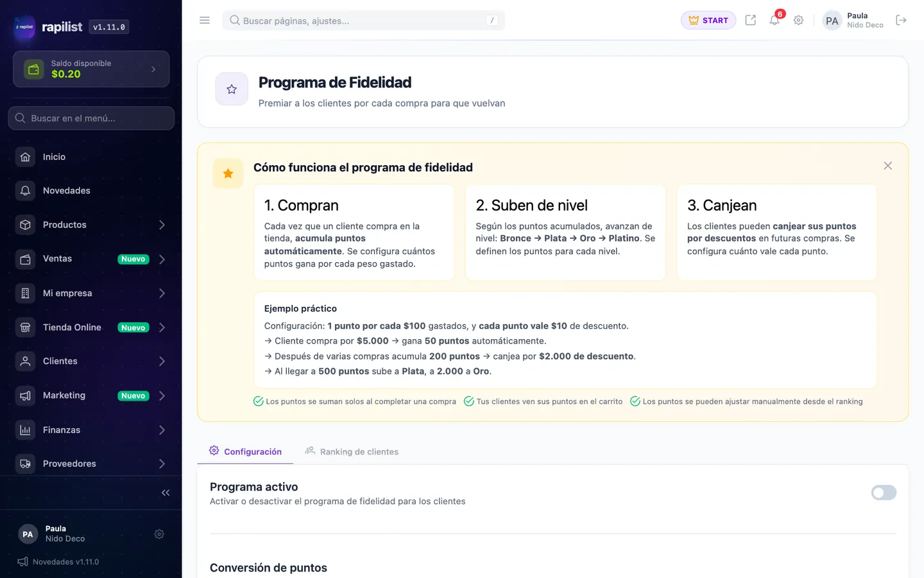Image resolution: width=924 pixels, height=578 pixels.
Task: Click the Productos box icon
Action: point(25,225)
